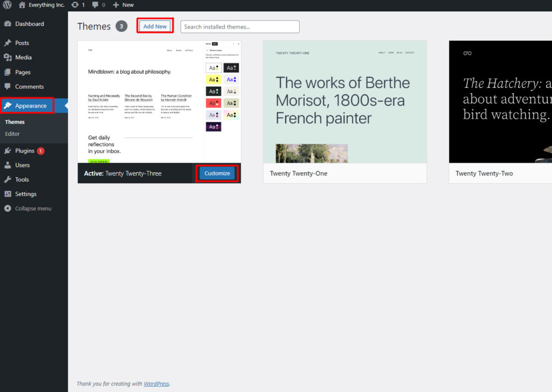The width and height of the screenshot is (552, 392).
Task: Select the Twenty Twenty-One theme thumbnail
Action: tap(345, 102)
